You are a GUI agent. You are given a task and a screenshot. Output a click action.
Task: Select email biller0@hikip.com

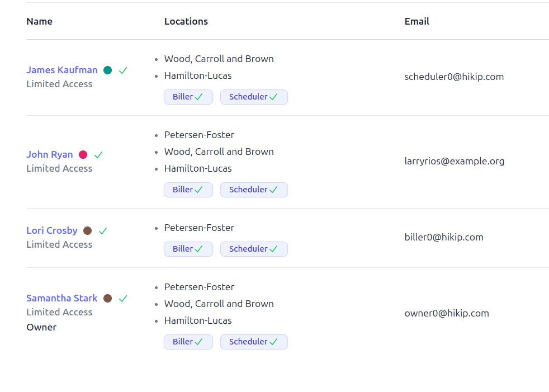tap(444, 237)
